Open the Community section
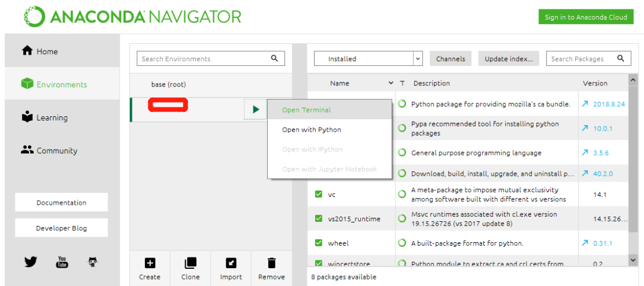 click(62, 151)
